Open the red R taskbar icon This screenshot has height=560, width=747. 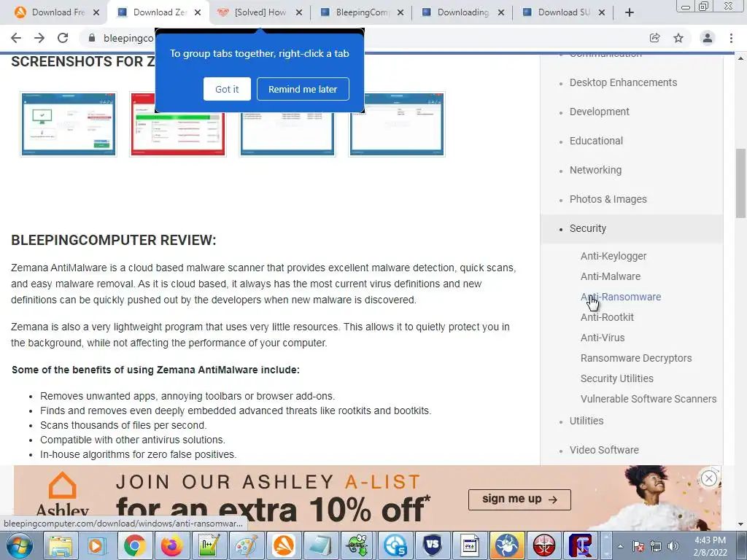581,545
